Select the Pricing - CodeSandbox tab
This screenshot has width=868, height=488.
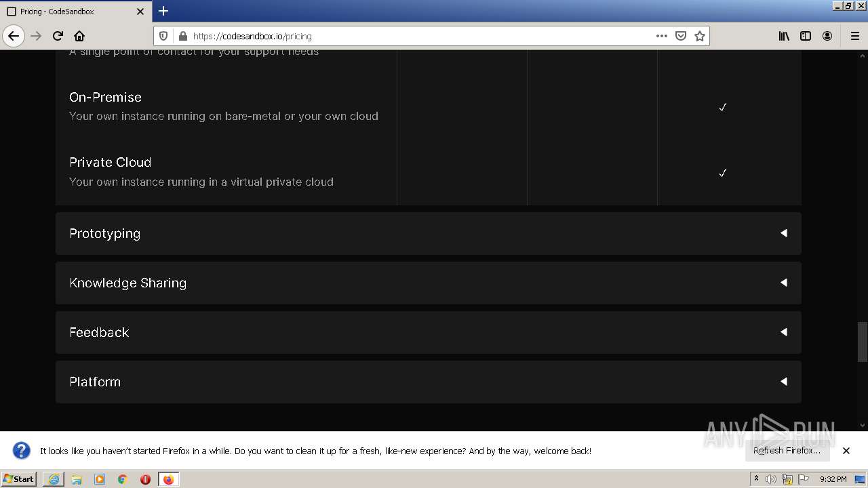75,12
